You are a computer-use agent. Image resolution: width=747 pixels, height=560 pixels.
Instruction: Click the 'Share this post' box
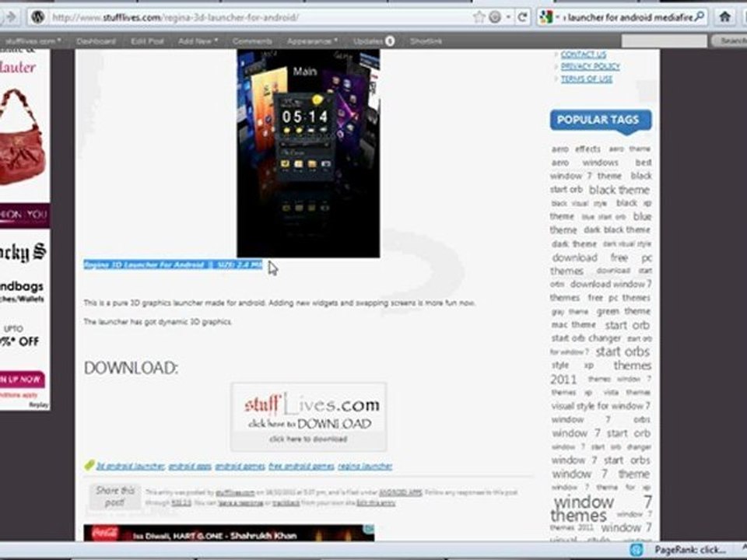(x=115, y=496)
